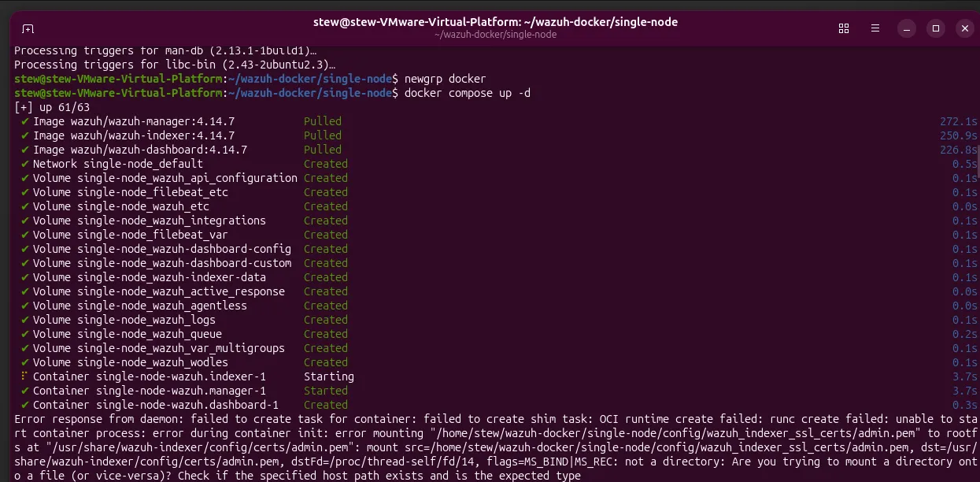Click 'Image wazuh/wazuh-indexer:4.14.7' line
This screenshot has width=980, height=482.
[x=133, y=135]
